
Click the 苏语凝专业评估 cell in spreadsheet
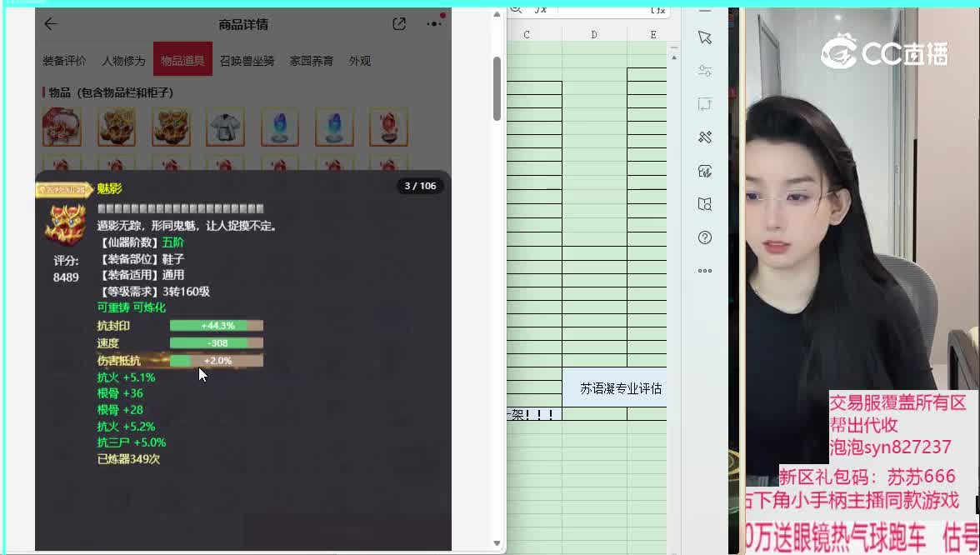[615, 388]
